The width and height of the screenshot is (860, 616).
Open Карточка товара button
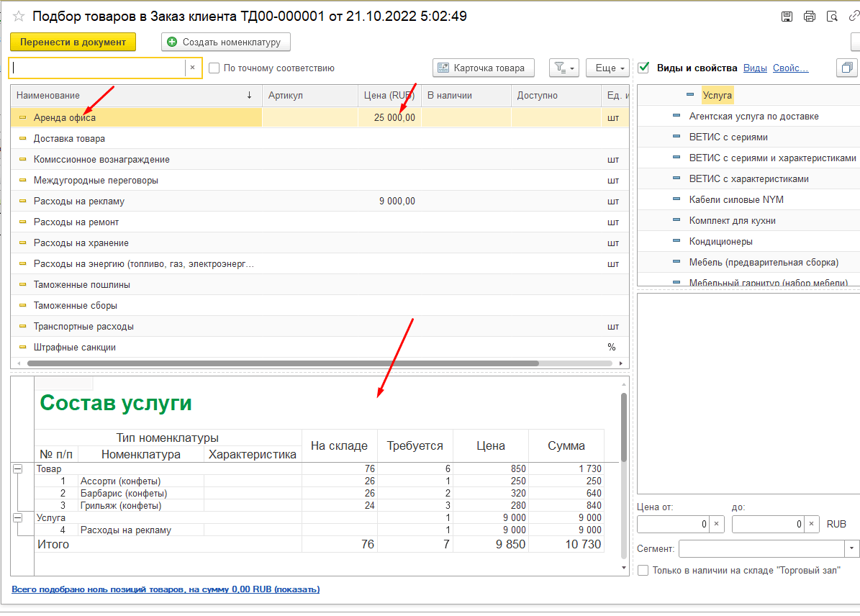[x=483, y=68]
